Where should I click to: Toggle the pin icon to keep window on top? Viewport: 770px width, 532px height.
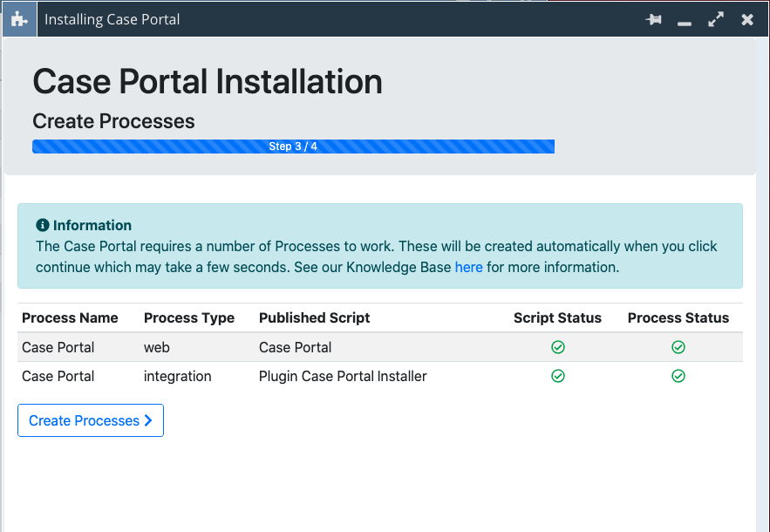(x=653, y=18)
